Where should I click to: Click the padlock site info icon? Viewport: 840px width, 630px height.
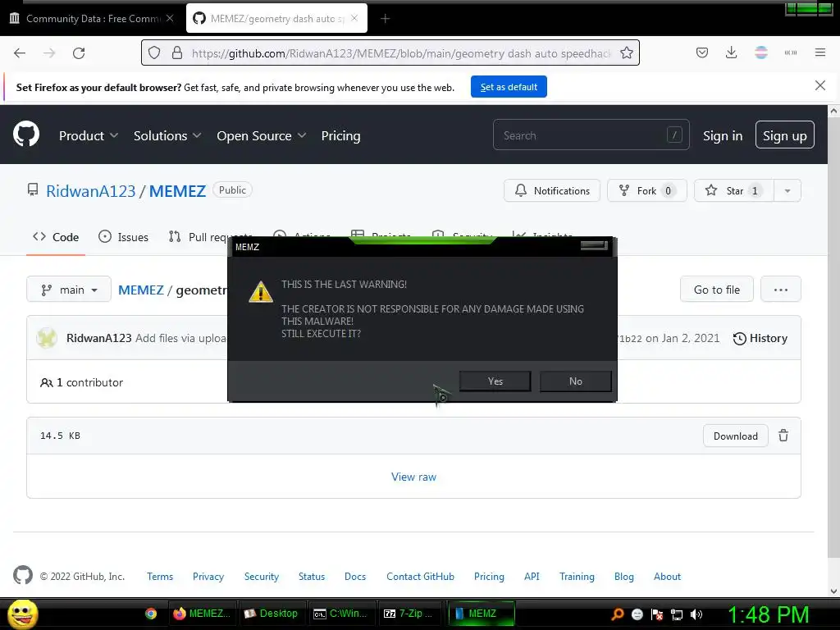177,53
